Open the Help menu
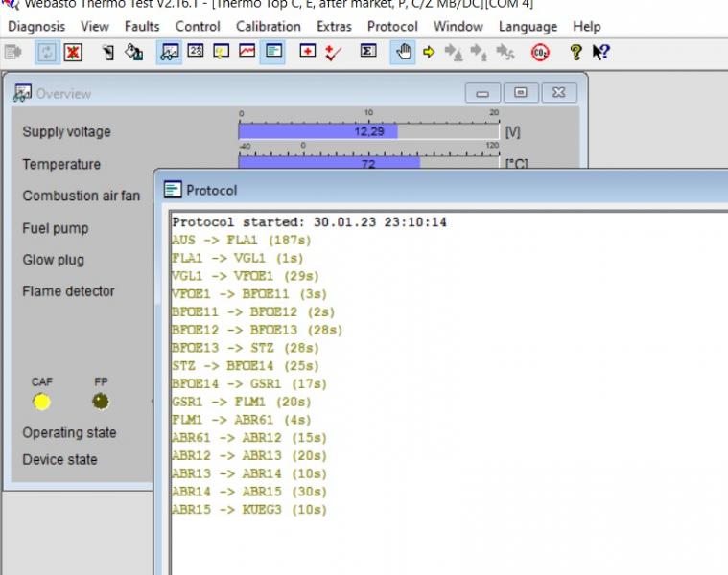 pos(587,27)
